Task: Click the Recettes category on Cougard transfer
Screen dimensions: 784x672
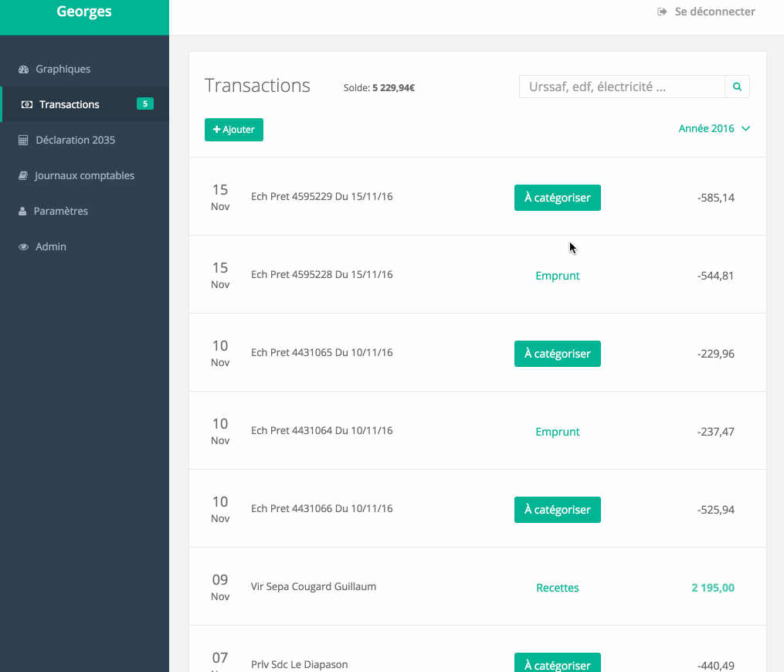Action: pos(557,588)
